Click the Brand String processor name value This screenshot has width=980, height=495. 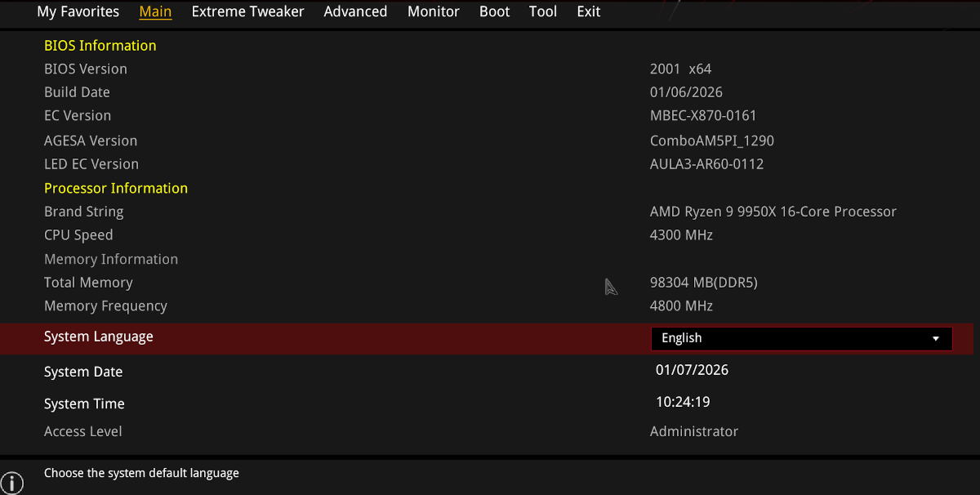point(773,212)
